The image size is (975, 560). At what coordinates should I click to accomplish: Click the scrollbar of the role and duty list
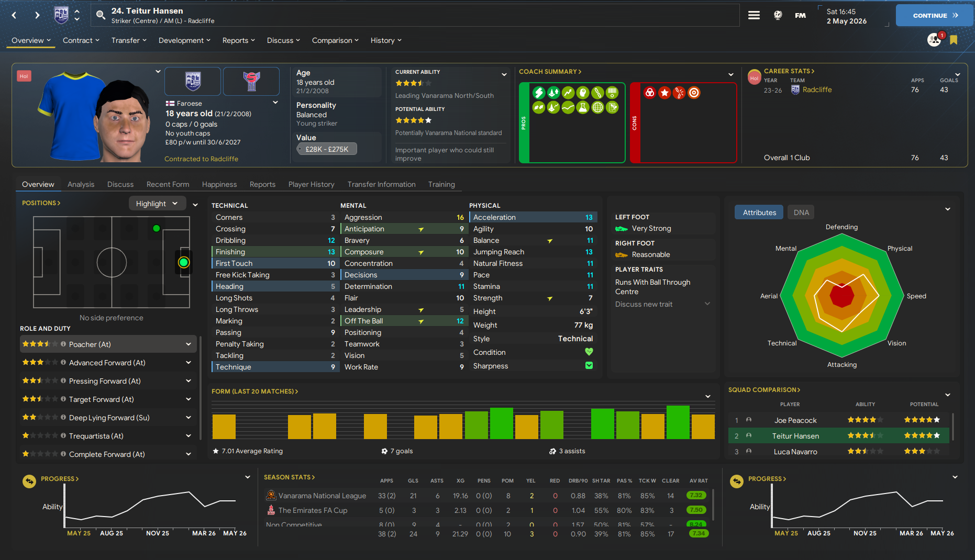[201, 387]
